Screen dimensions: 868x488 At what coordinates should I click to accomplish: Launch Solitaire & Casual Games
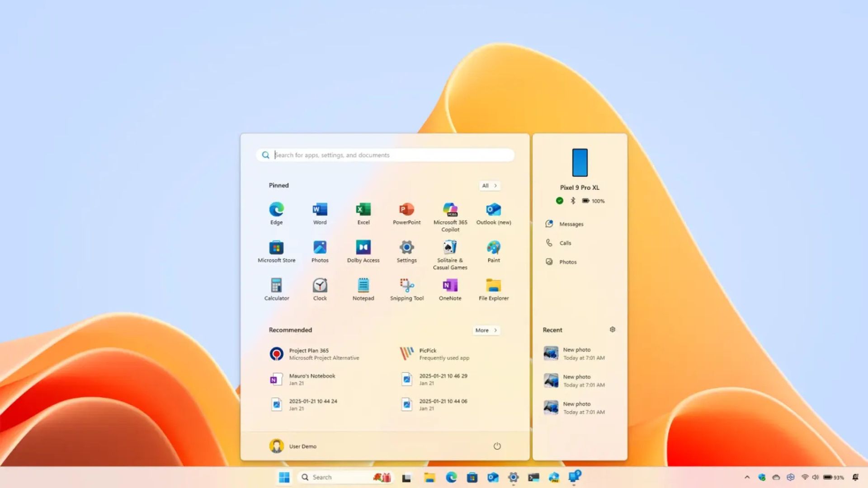point(450,247)
